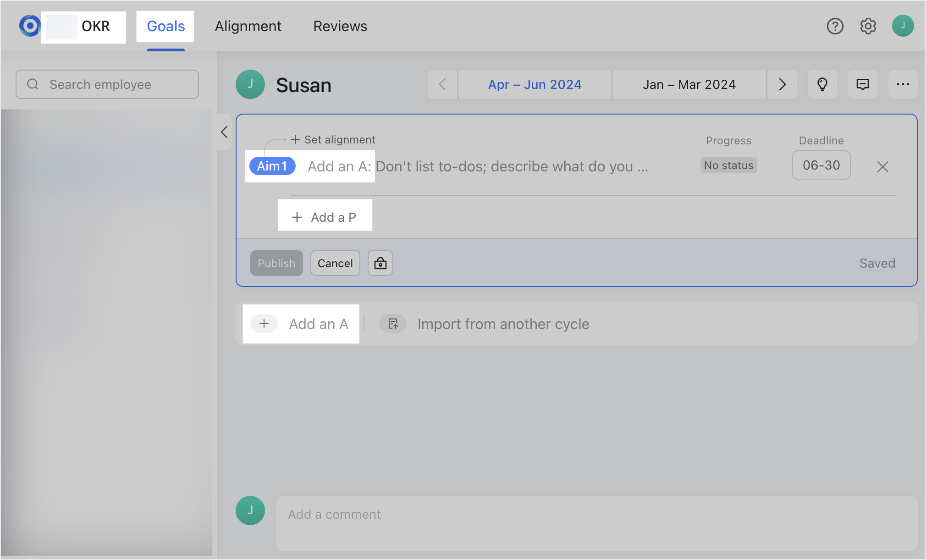
Task: Remove Aim1 with the X icon
Action: [x=882, y=167]
